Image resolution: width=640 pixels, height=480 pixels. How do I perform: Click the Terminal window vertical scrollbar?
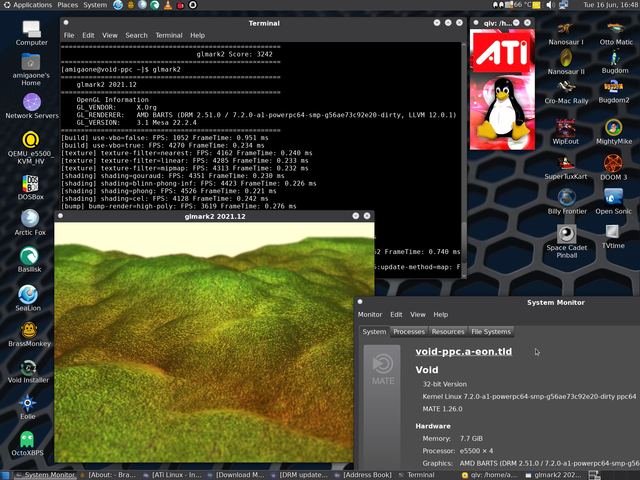pyautogui.click(x=464, y=160)
